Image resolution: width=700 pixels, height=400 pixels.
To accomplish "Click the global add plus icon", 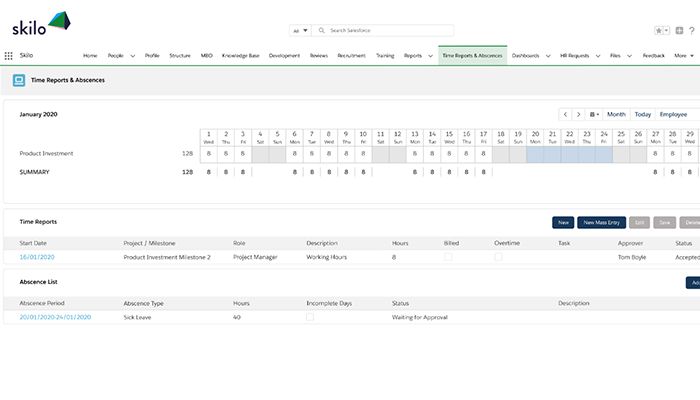I will click(x=680, y=31).
